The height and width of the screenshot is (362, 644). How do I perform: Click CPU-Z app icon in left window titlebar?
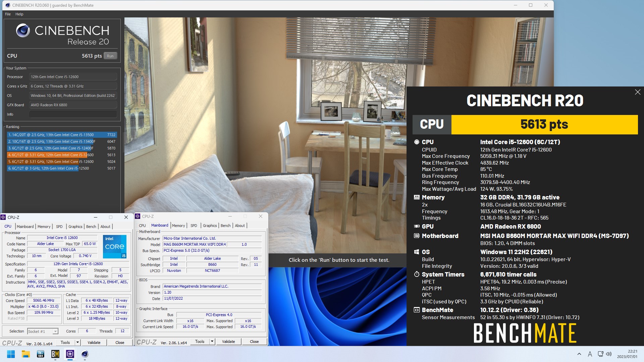(3, 217)
